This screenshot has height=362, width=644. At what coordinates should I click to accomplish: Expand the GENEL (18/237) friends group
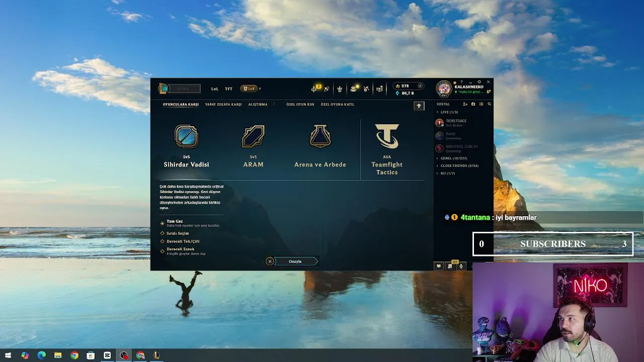(x=452, y=158)
